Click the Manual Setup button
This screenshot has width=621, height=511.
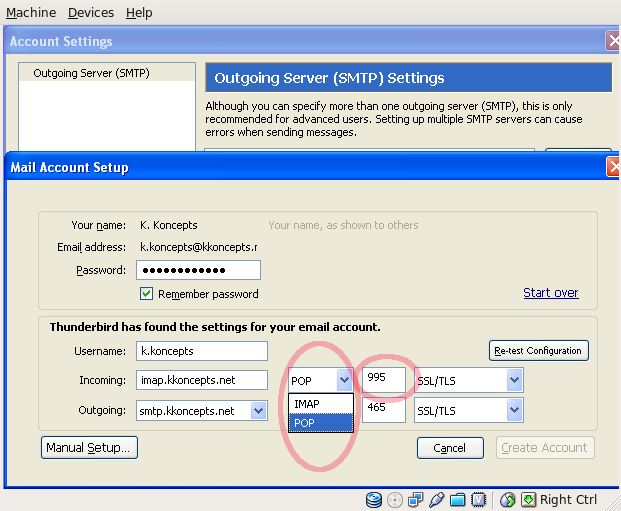click(90, 448)
